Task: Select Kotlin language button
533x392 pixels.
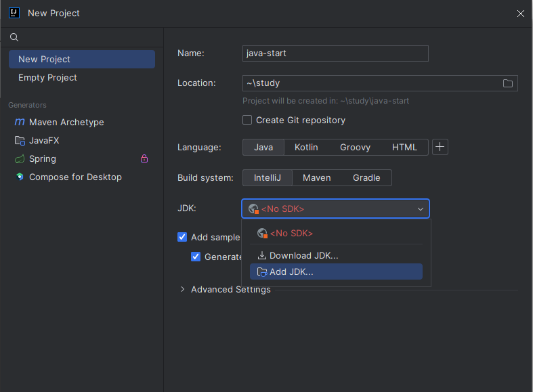Action: click(x=306, y=147)
